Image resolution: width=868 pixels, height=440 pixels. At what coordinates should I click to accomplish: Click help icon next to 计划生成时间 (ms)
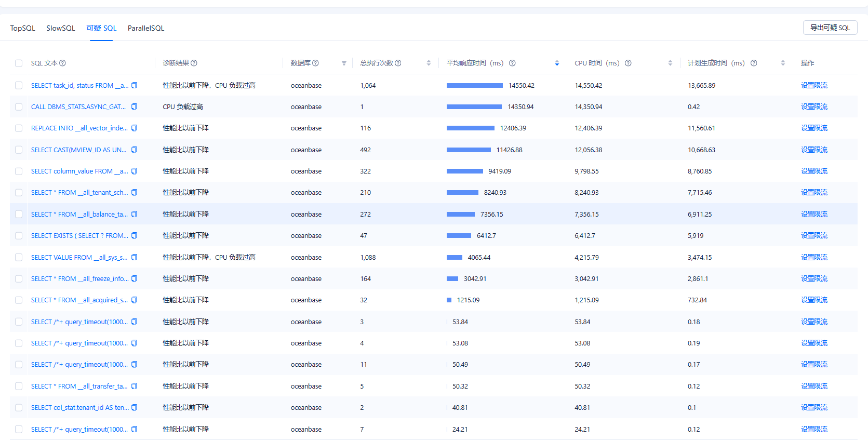(754, 63)
